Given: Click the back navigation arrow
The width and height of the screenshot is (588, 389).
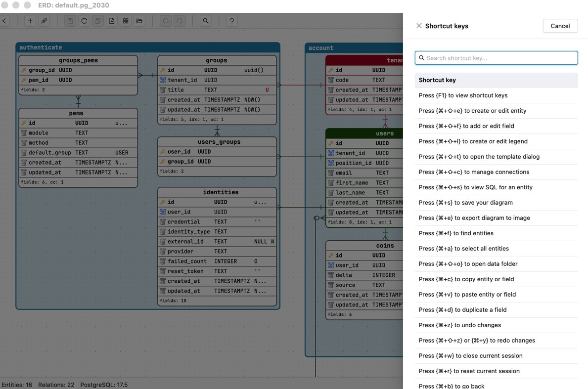Looking at the screenshot, I should 4,21.
